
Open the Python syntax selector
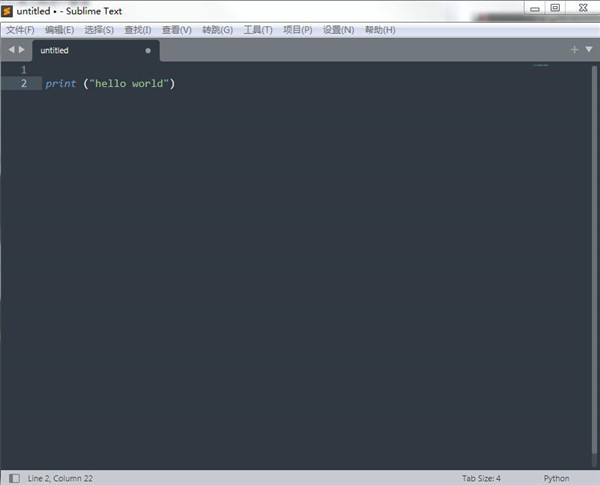click(x=556, y=478)
